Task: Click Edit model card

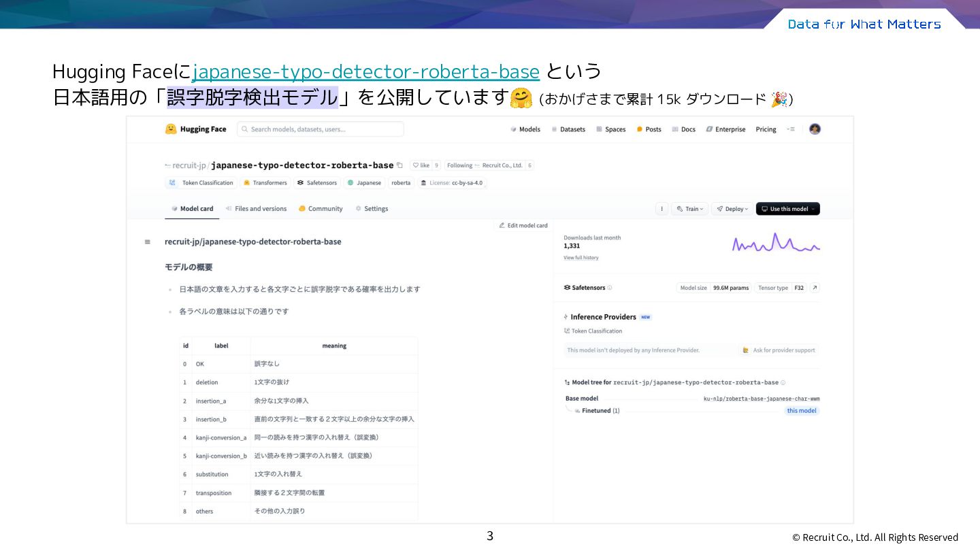Action: [523, 225]
